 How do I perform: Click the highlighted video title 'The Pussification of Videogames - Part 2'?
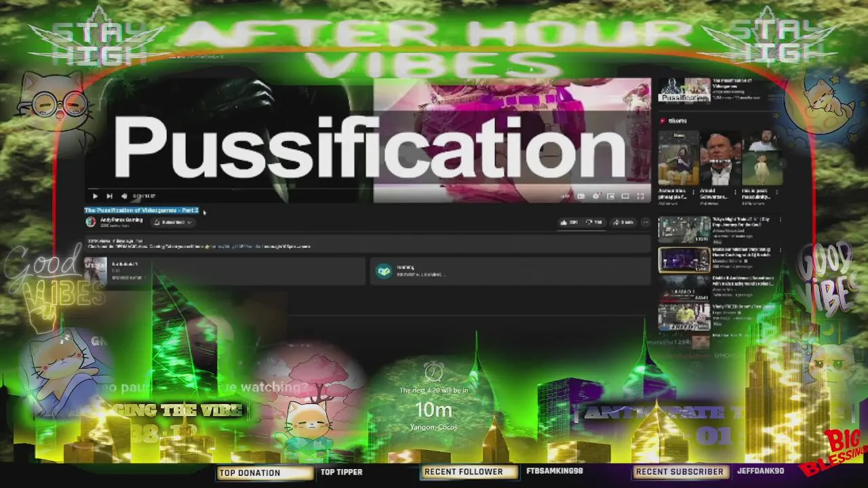(141, 211)
